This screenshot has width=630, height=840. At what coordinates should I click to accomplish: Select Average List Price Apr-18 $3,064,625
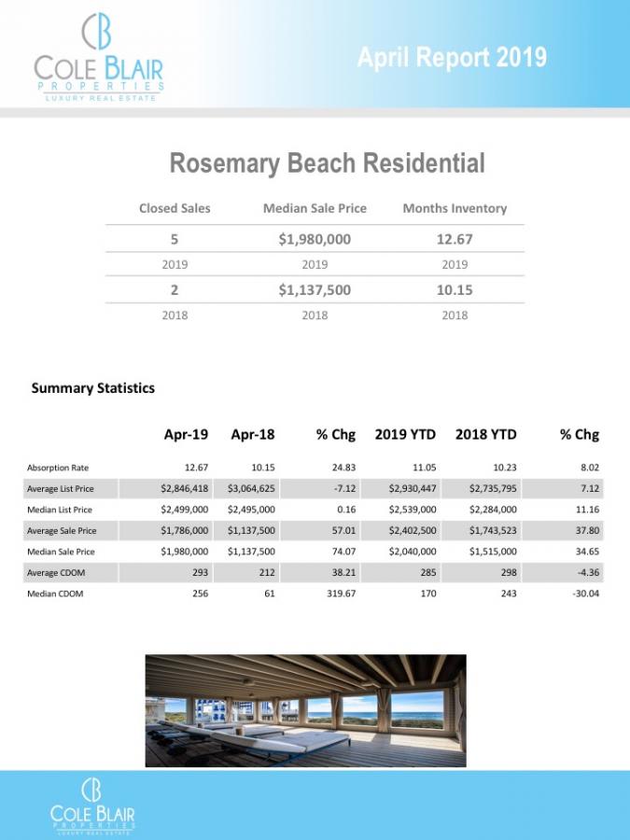click(251, 488)
